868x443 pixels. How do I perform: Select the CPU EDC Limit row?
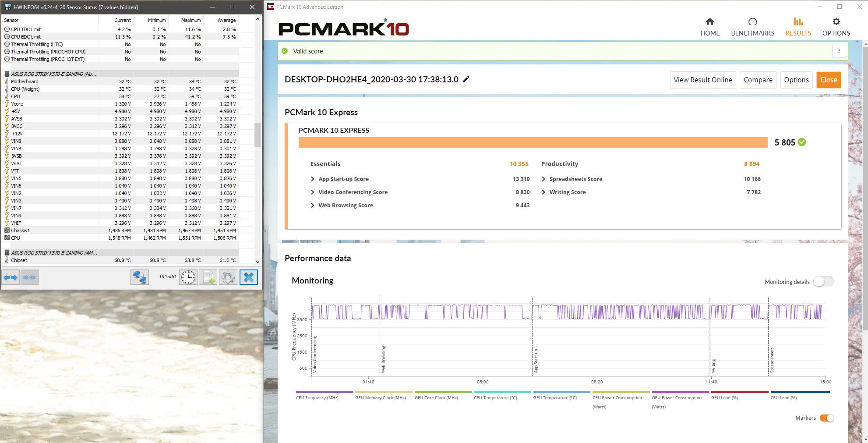point(120,37)
